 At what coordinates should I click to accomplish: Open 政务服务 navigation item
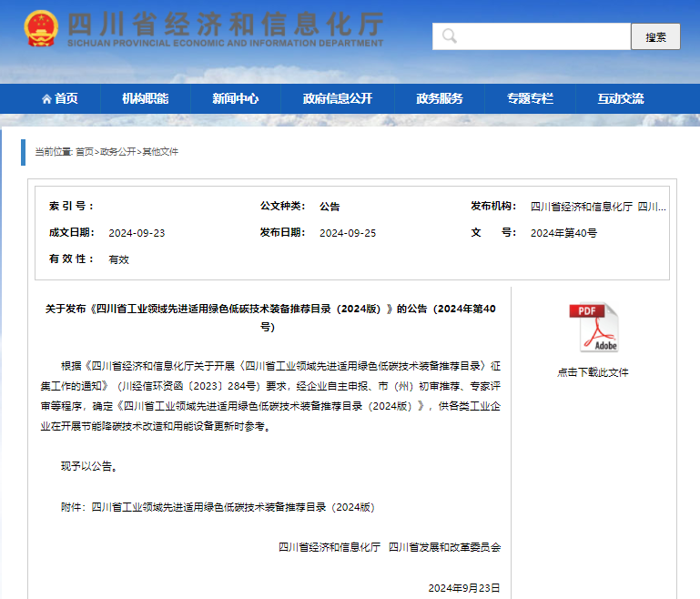pos(439,99)
